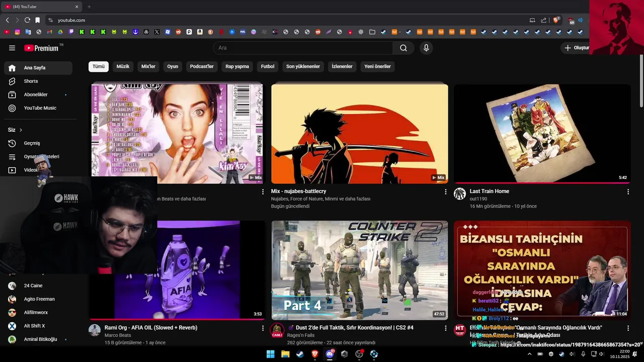Open options menu for the Kim'Kay mix card
Screen dimensions: 644x362
263,192
